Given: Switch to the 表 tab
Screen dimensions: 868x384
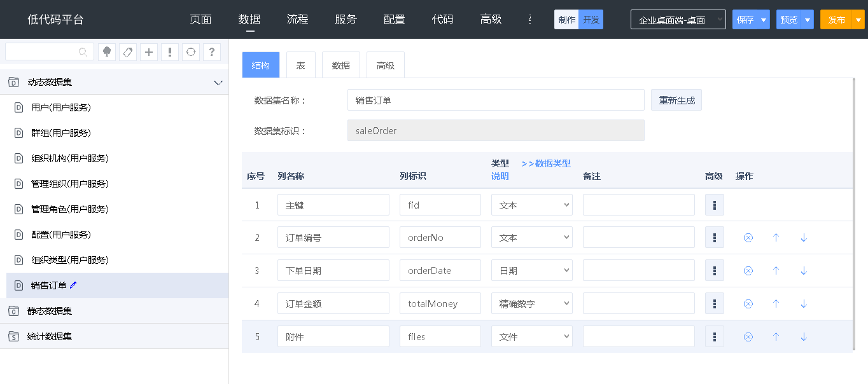Looking at the screenshot, I should 300,65.
